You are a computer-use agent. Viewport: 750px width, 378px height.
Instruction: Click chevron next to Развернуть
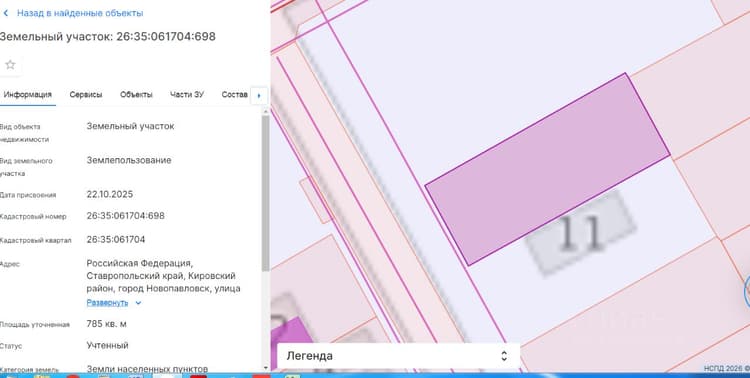138,303
